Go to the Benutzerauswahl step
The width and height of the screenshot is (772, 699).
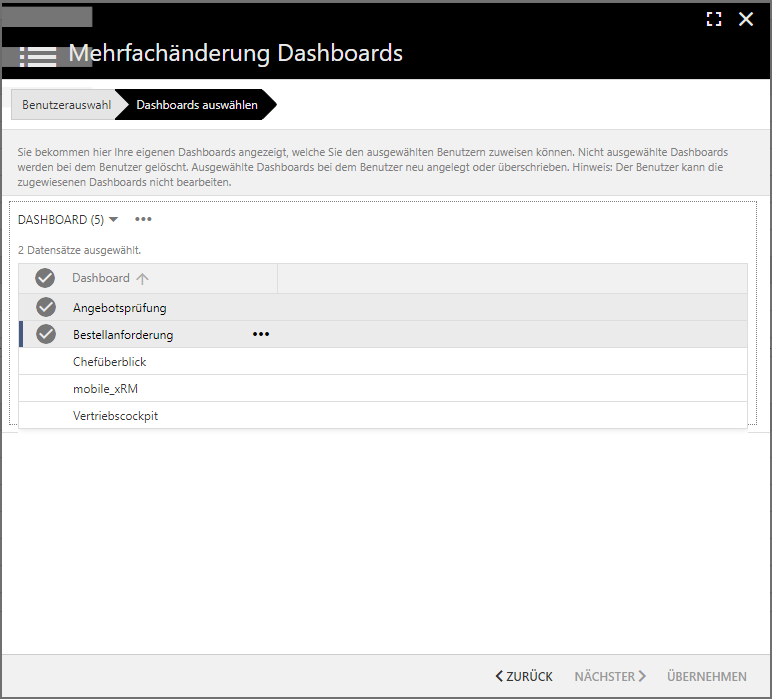point(66,105)
